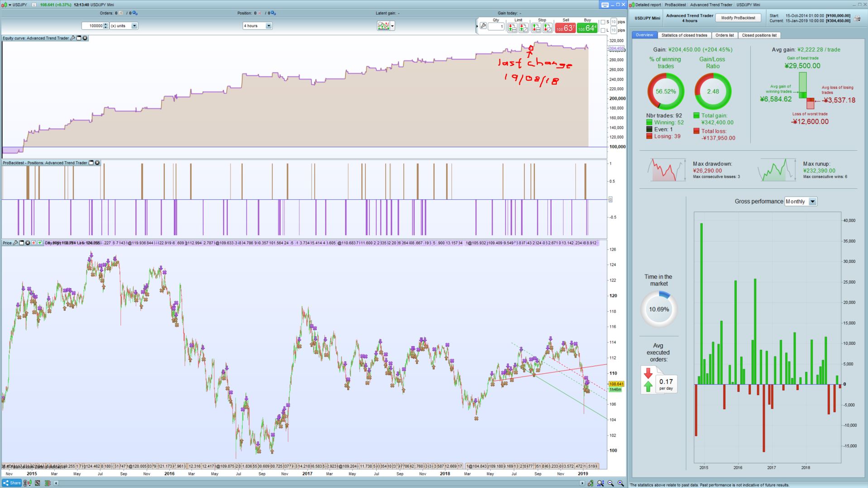Maximize the Price chart panel
Viewport: 868px width, 488px height.
coord(21,243)
